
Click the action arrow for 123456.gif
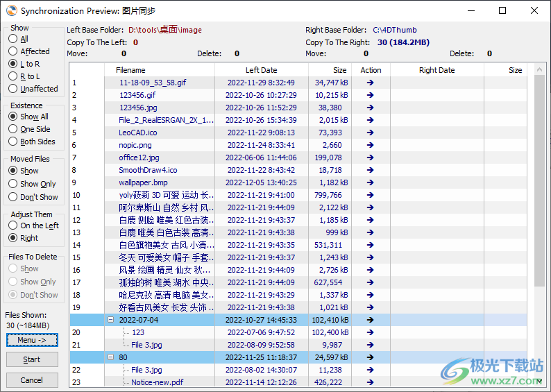[x=370, y=95]
